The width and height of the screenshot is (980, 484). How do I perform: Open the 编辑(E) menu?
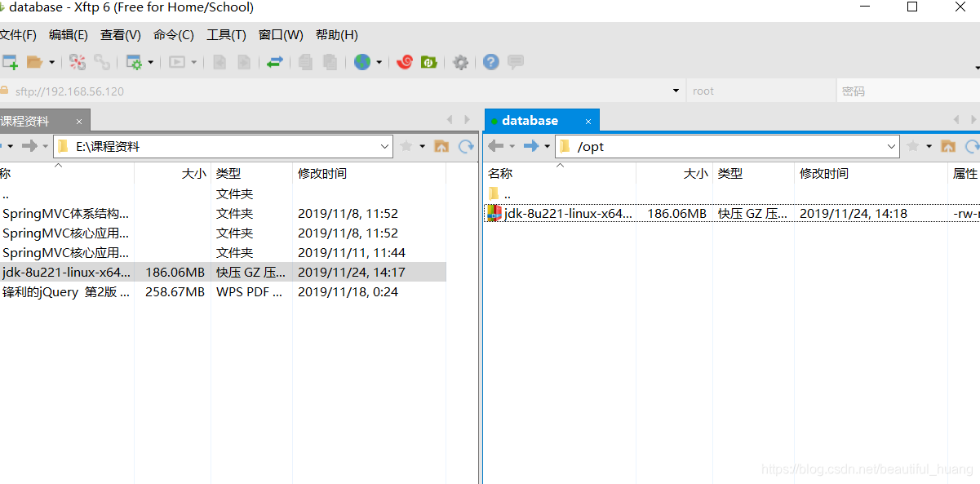(69, 35)
